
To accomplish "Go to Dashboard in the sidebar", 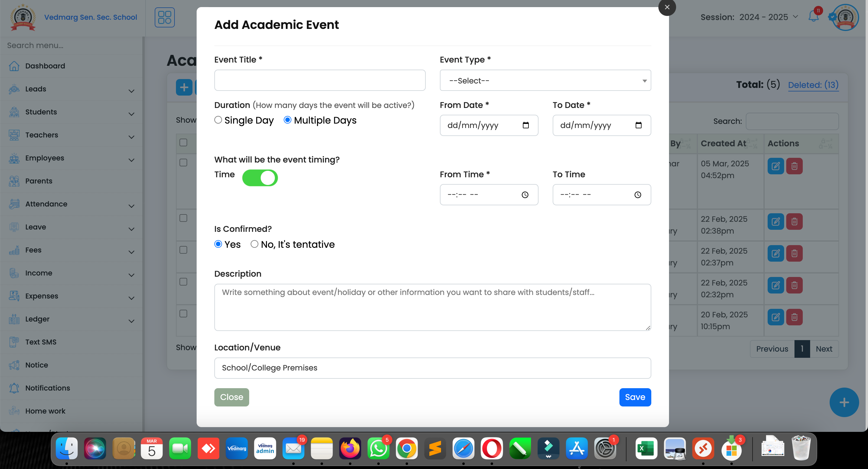I will 45,66.
